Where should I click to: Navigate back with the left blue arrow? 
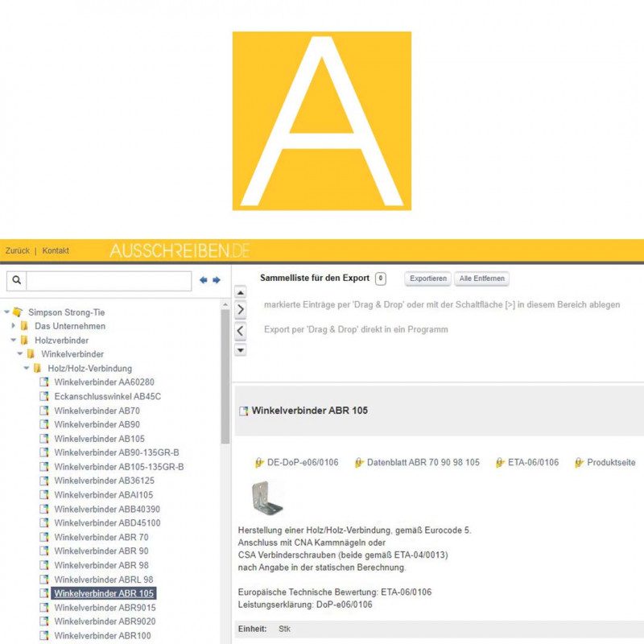[204, 280]
